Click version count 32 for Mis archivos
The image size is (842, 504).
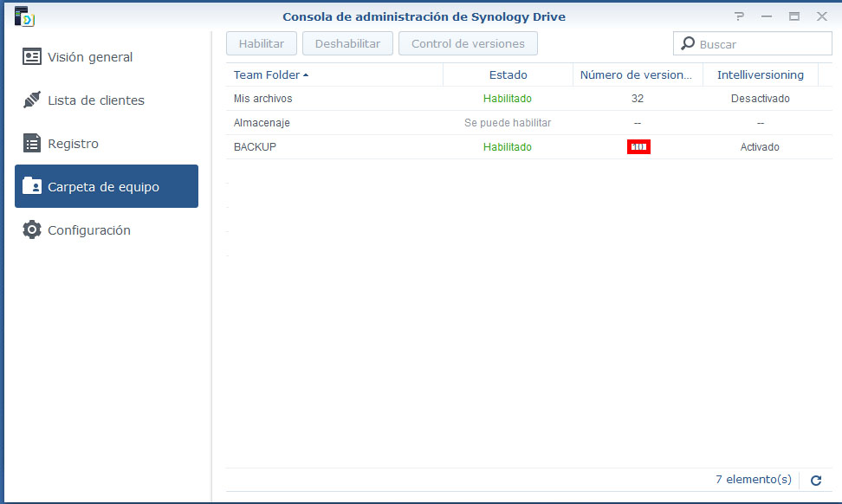(x=638, y=98)
